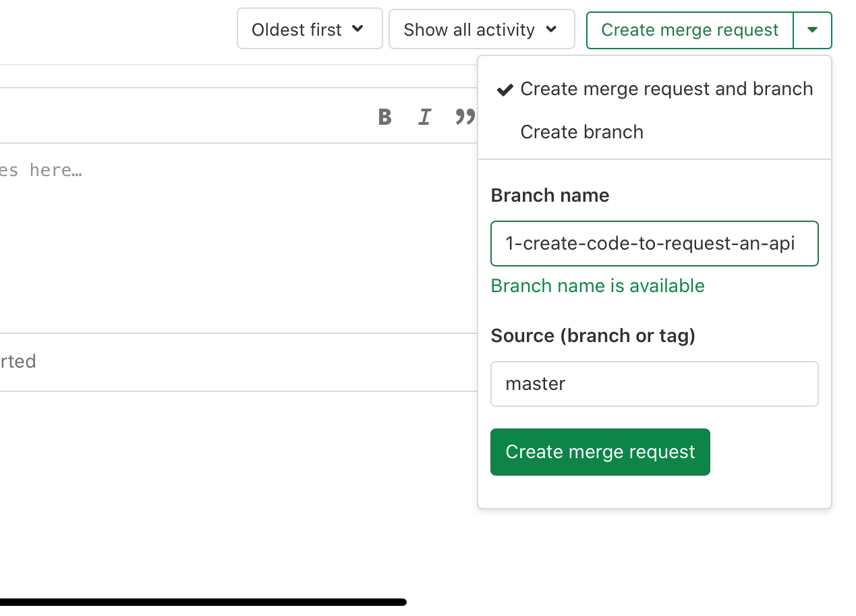This screenshot has width=856, height=616.
Task: Collapse the green caret beside Create merge request
Action: point(812,30)
